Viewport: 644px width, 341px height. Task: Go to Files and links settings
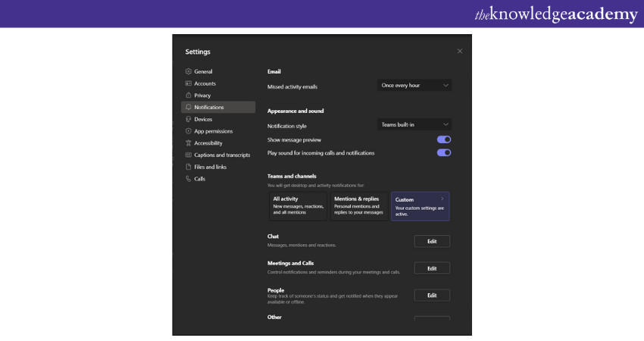(210, 167)
